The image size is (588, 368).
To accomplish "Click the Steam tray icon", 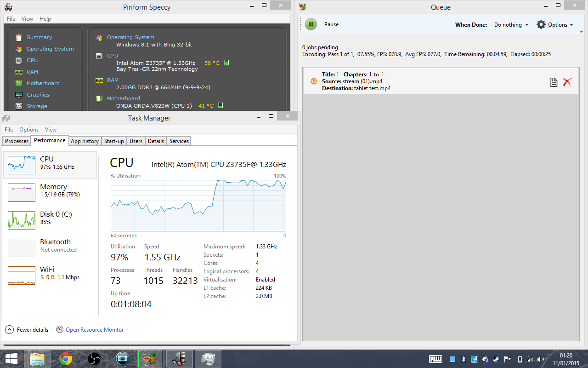I will pyautogui.click(x=497, y=359).
